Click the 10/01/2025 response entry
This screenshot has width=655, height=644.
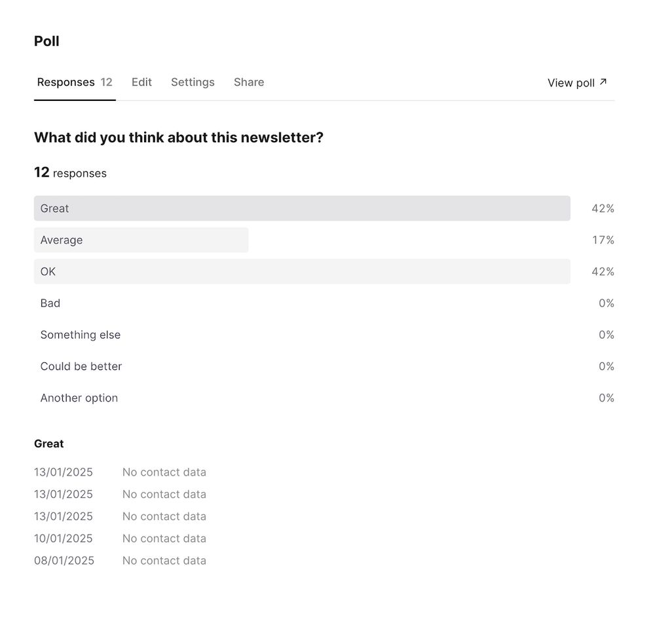[64, 539]
